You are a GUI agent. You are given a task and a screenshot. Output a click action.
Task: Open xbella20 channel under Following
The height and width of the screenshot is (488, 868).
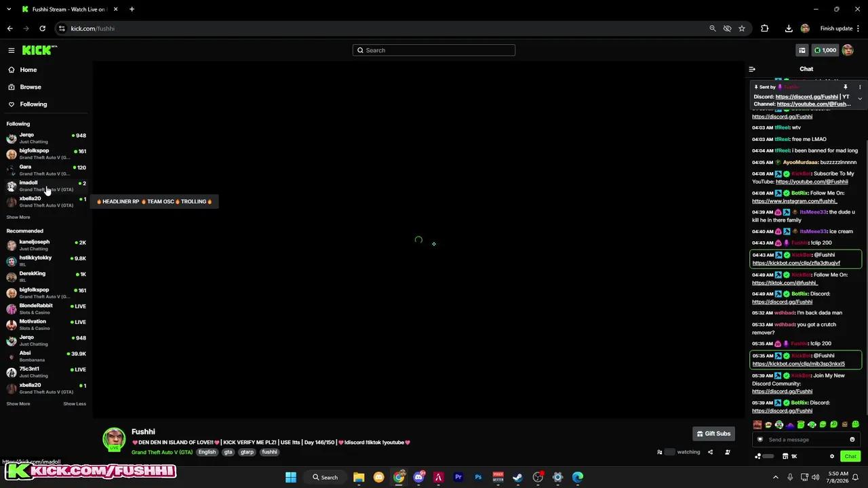coord(46,202)
